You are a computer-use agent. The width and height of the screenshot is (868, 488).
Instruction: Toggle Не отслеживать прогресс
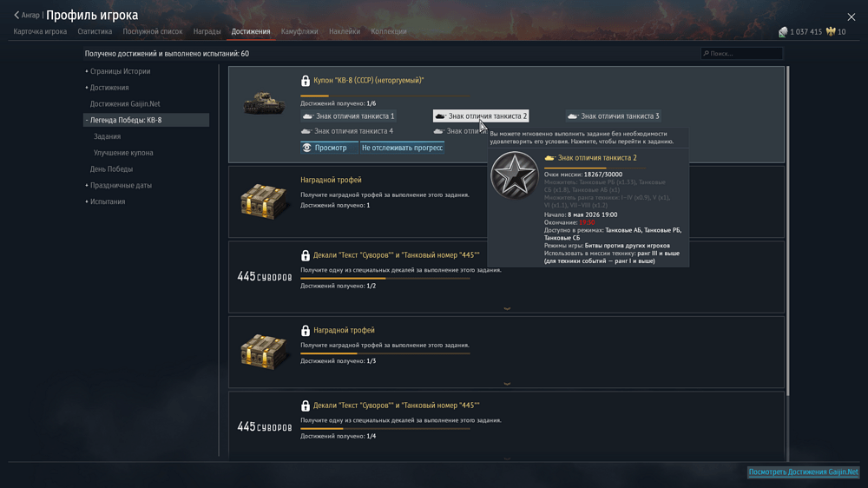click(402, 148)
